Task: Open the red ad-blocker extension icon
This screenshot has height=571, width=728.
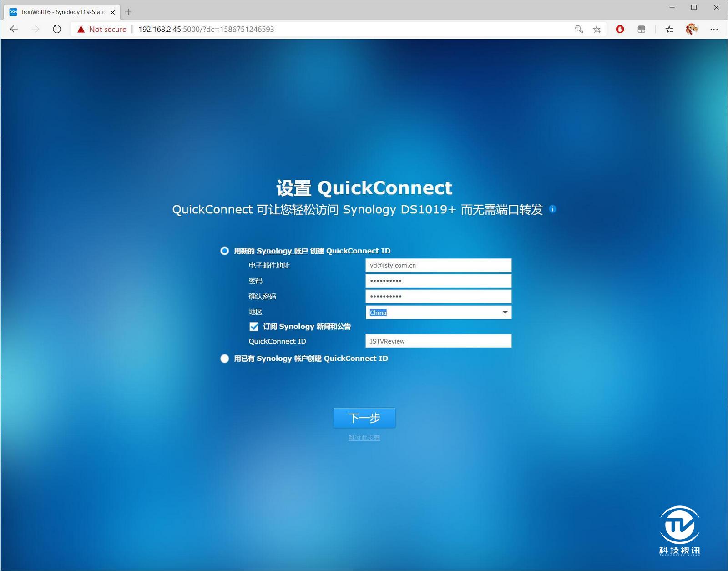Action: pos(620,29)
